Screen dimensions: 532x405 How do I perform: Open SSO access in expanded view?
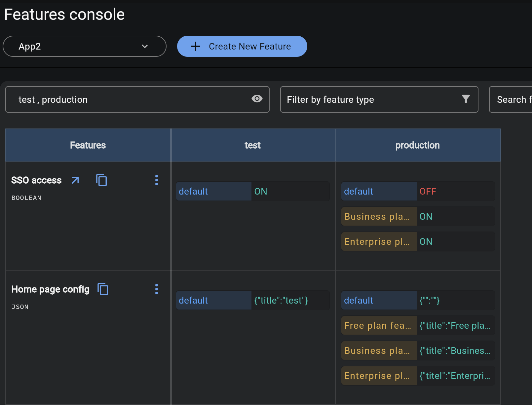(75, 180)
